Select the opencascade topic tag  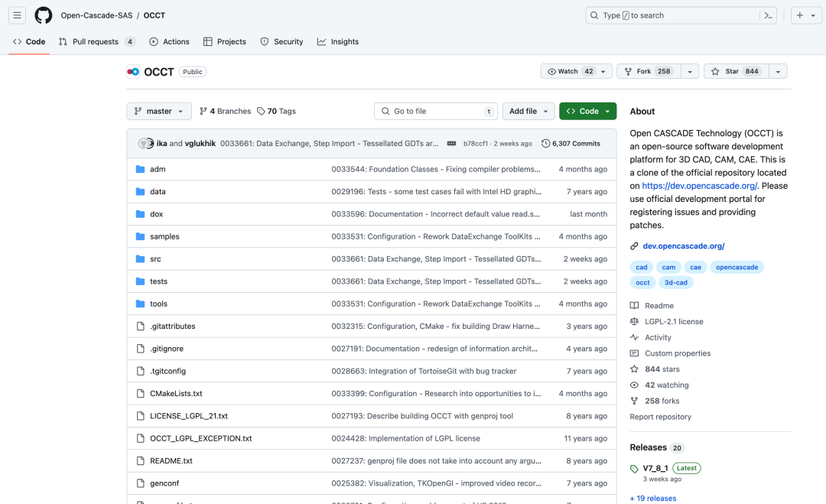pos(737,268)
